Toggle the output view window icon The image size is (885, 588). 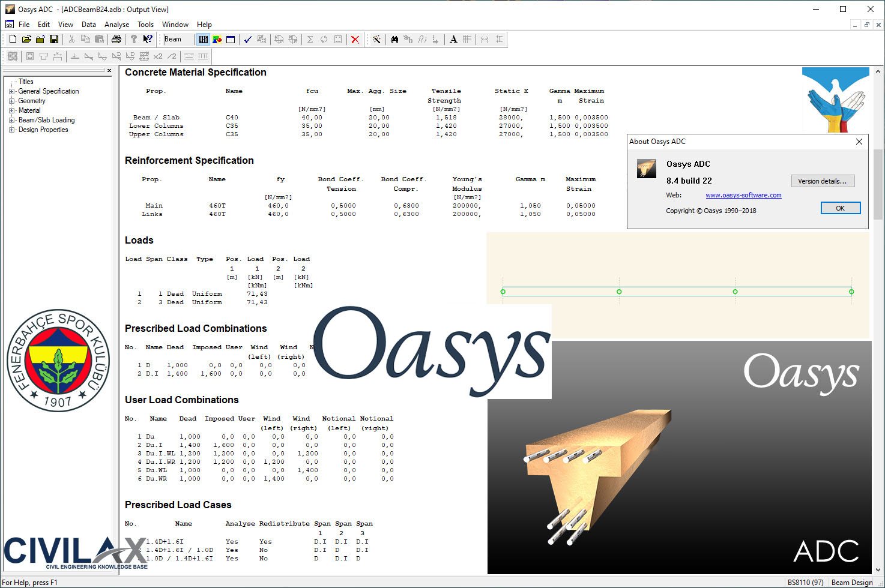(231, 39)
